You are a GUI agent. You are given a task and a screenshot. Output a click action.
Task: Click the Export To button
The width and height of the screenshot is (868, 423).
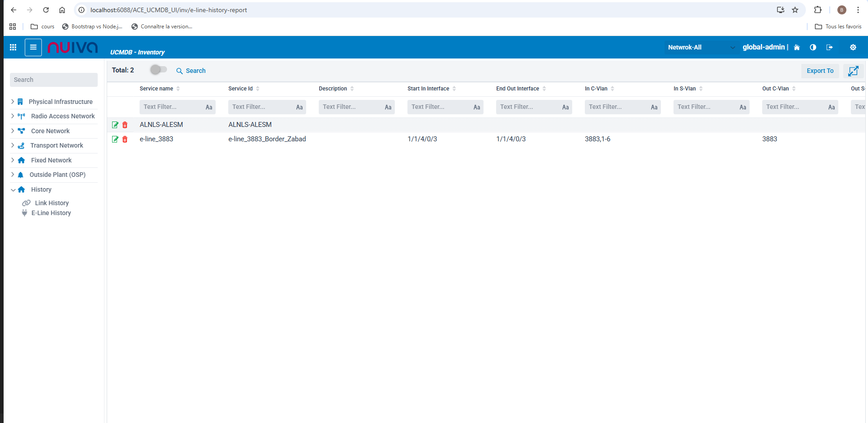coord(820,71)
